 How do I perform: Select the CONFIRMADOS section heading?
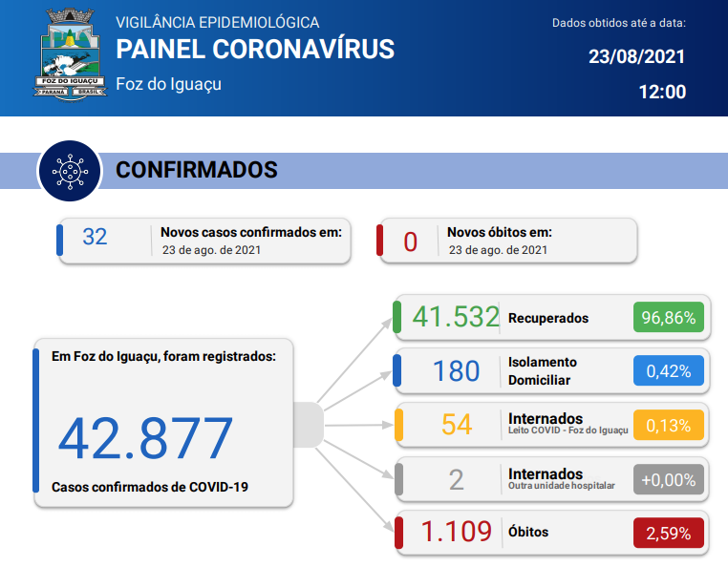[197, 170]
